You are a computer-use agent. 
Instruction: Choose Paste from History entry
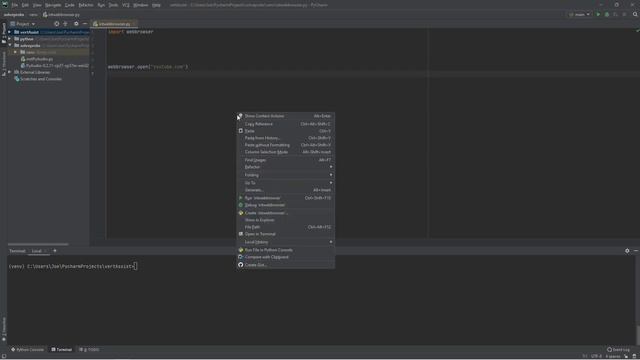pos(285,138)
